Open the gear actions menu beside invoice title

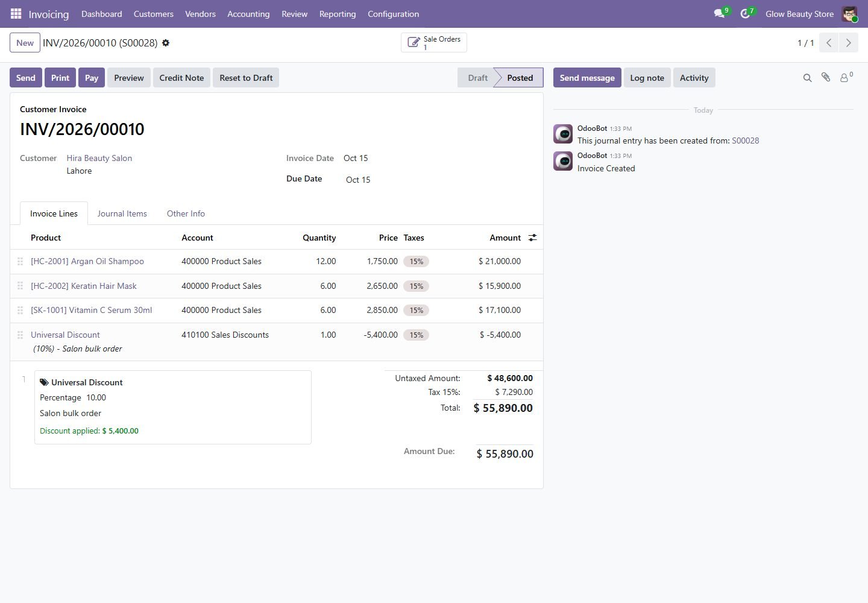[166, 43]
